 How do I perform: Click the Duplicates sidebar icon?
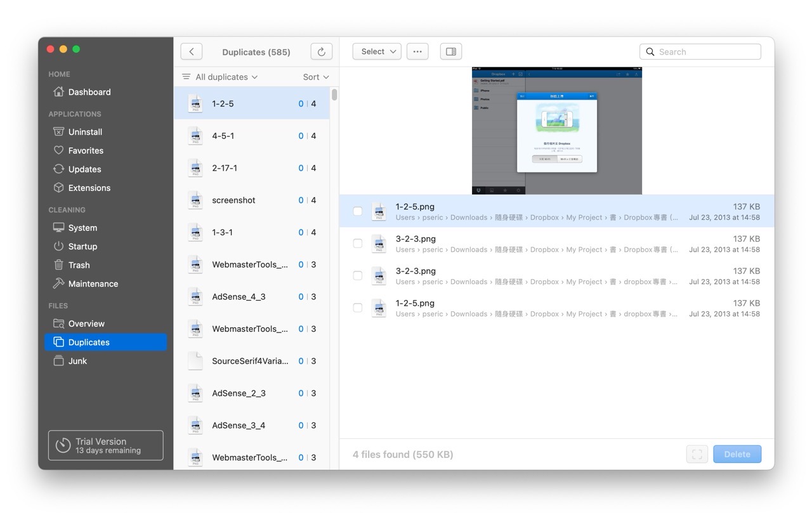click(58, 342)
